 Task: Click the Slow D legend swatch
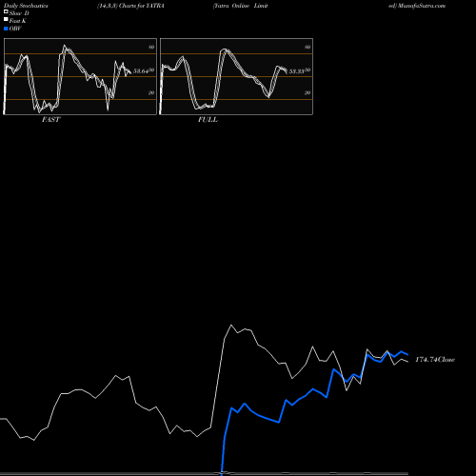[x=6, y=11]
